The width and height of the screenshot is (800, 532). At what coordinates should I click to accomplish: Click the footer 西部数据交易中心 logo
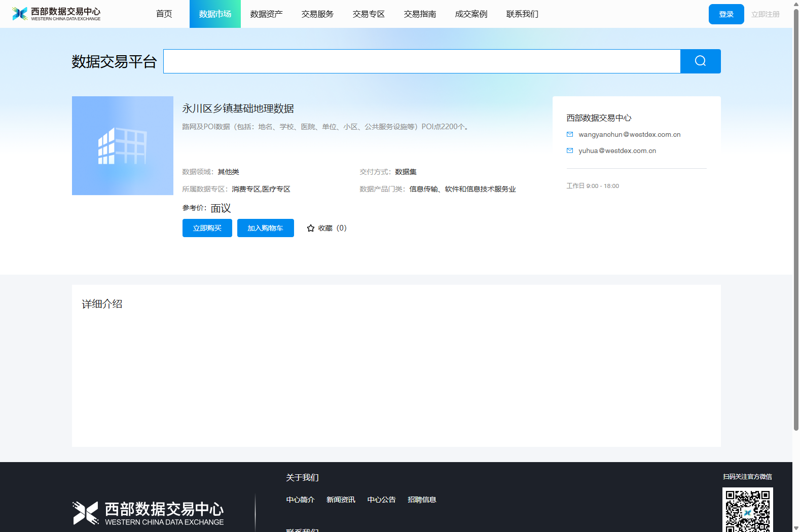coord(148,513)
